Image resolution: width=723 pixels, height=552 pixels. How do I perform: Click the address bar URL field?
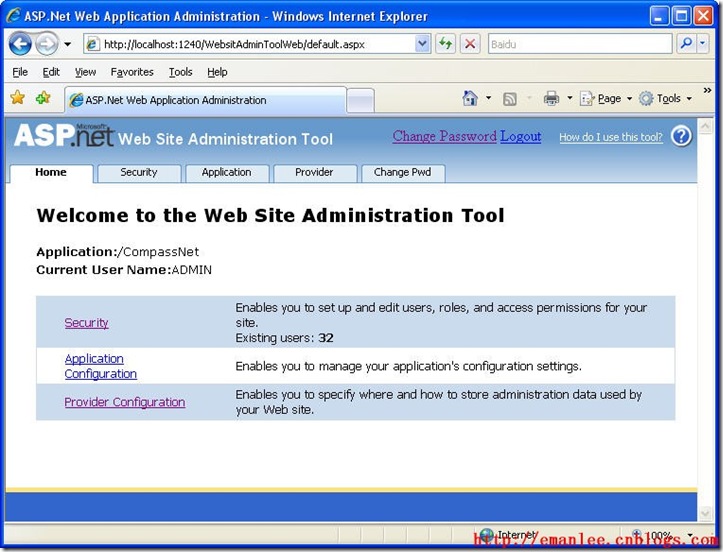coord(249,44)
